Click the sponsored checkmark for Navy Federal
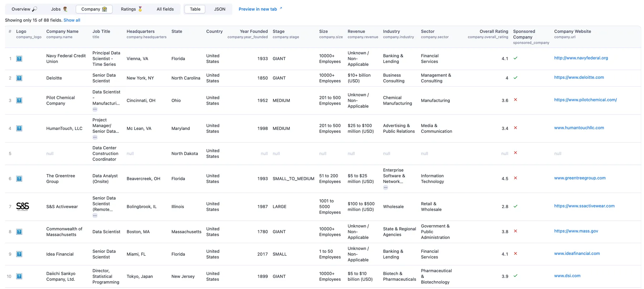The width and height of the screenshot is (644, 289). click(516, 58)
